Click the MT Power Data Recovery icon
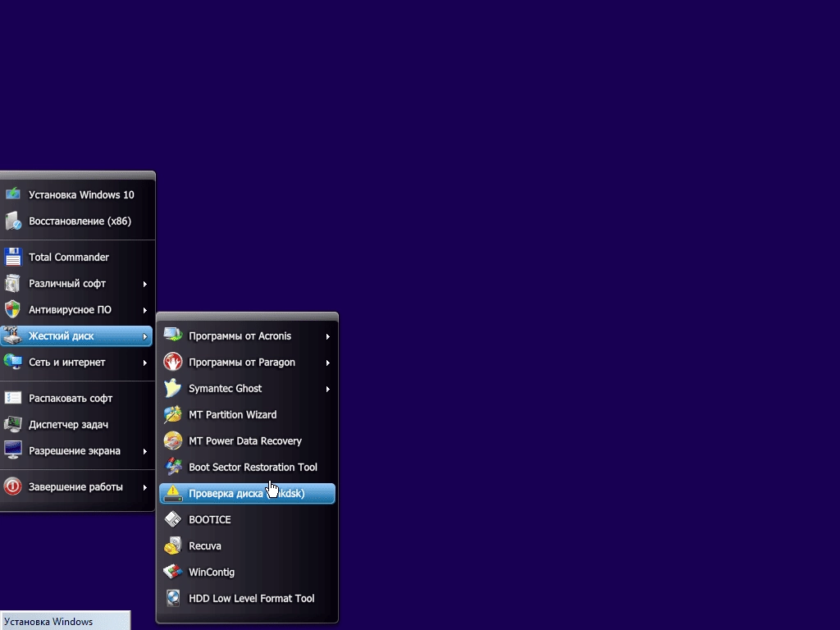The height and width of the screenshot is (630, 840). tap(173, 441)
